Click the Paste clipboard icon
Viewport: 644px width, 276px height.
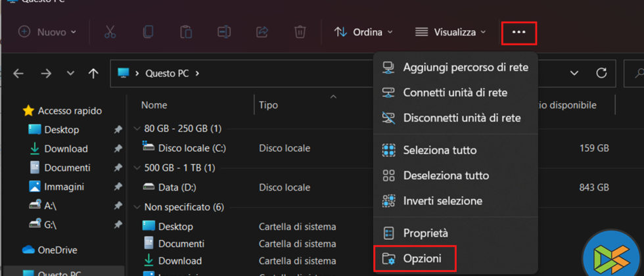coord(186,32)
